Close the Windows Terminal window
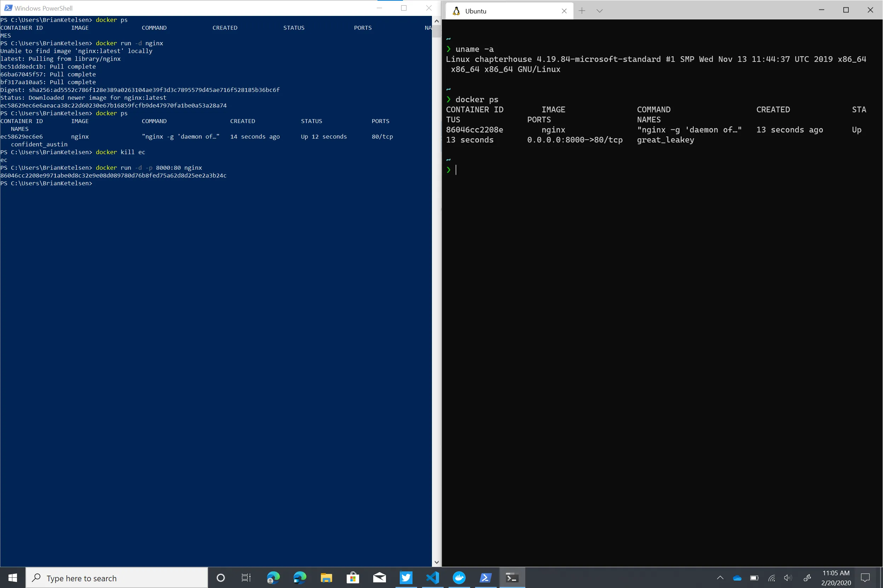This screenshot has width=883, height=588. 870,10
